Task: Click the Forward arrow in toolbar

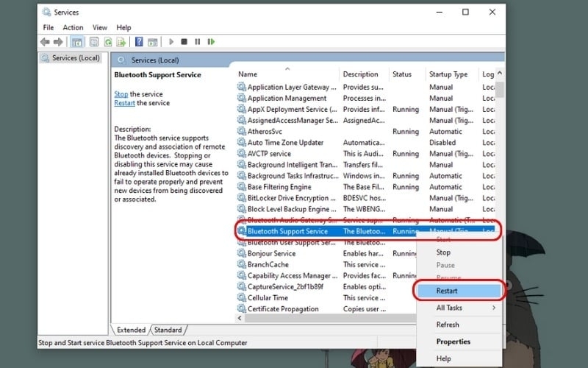Action: coord(57,42)
